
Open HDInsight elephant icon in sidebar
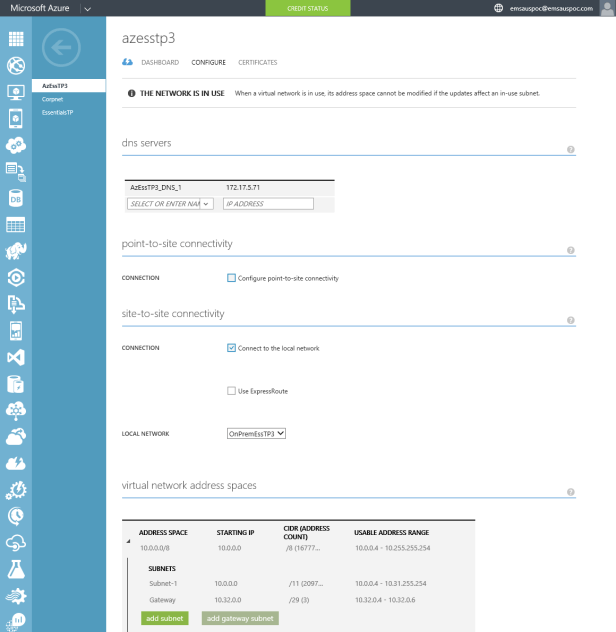tap(16, 251)
